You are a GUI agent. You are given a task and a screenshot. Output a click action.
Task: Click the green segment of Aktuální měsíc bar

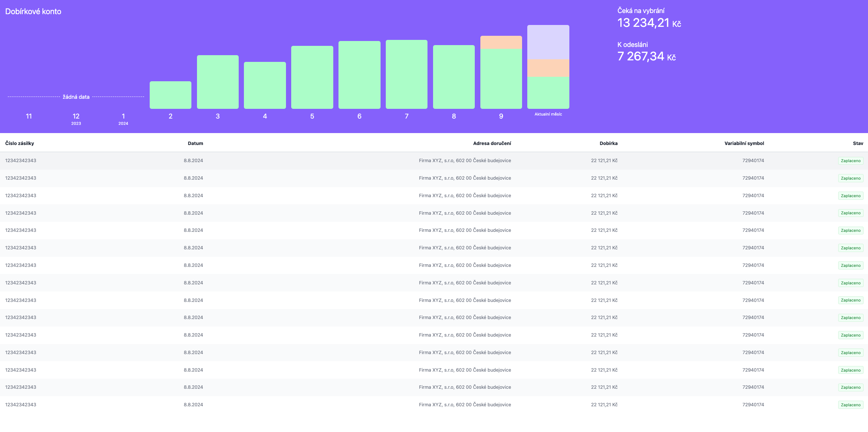tap(548, 93)
